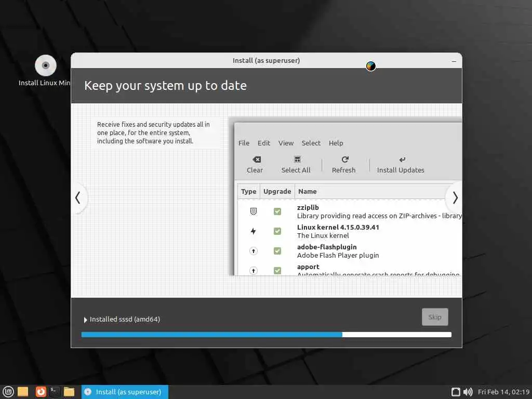This screenshot has height=399, width=532.
Task: Click 'Adobe Flash Player plugin' description
Action: pos(338,255)
